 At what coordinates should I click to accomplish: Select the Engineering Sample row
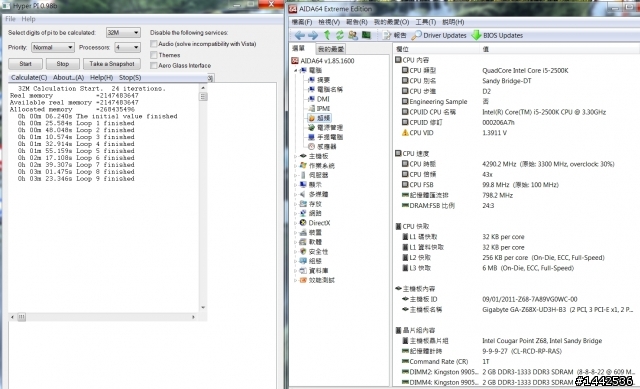click(x=516, y=102)
